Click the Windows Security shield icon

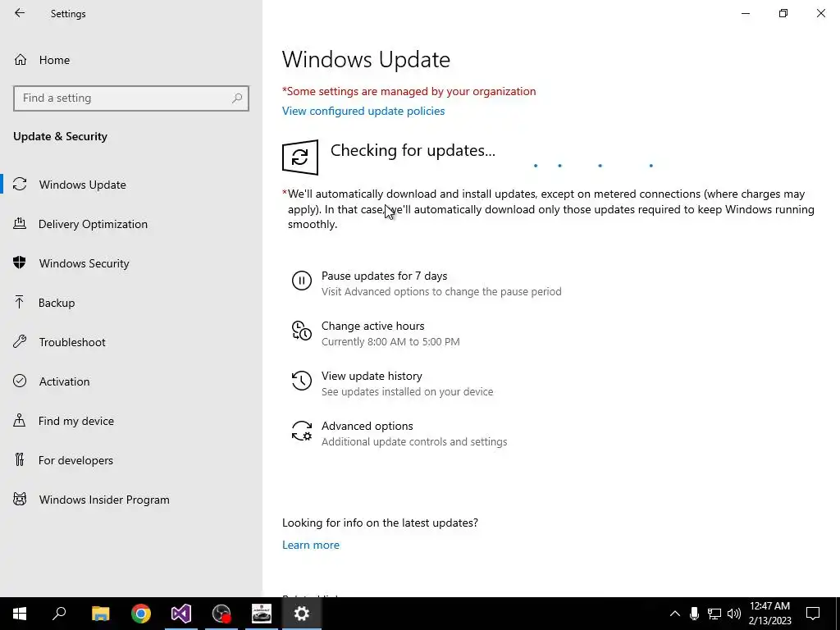20,262
